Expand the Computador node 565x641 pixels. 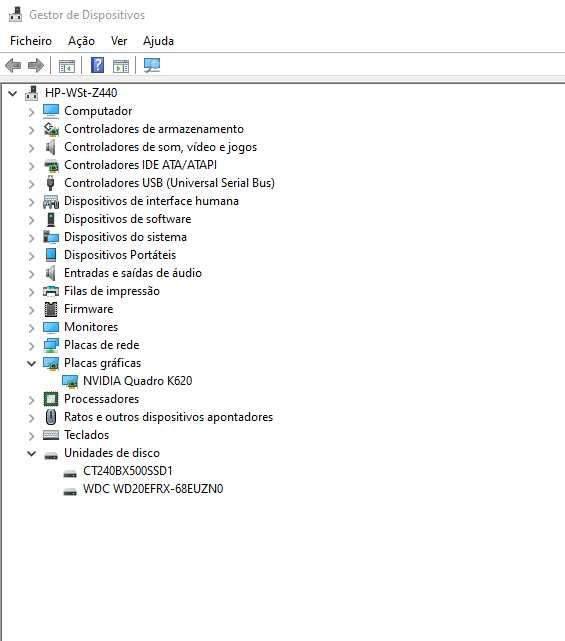31,112
